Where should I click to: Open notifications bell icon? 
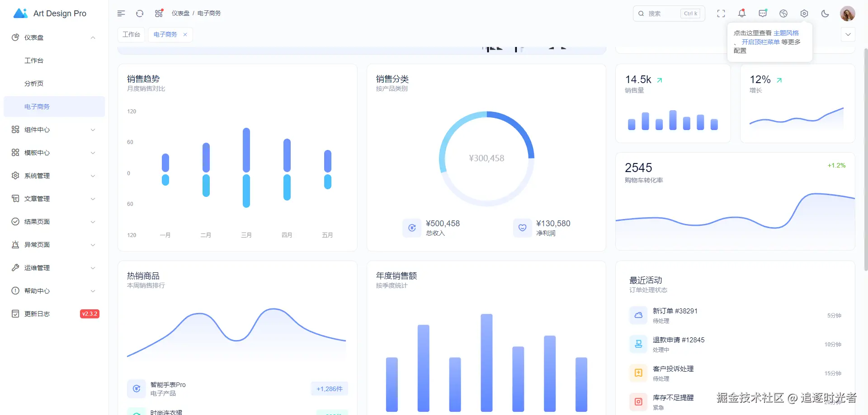click(x=742, y=14)
